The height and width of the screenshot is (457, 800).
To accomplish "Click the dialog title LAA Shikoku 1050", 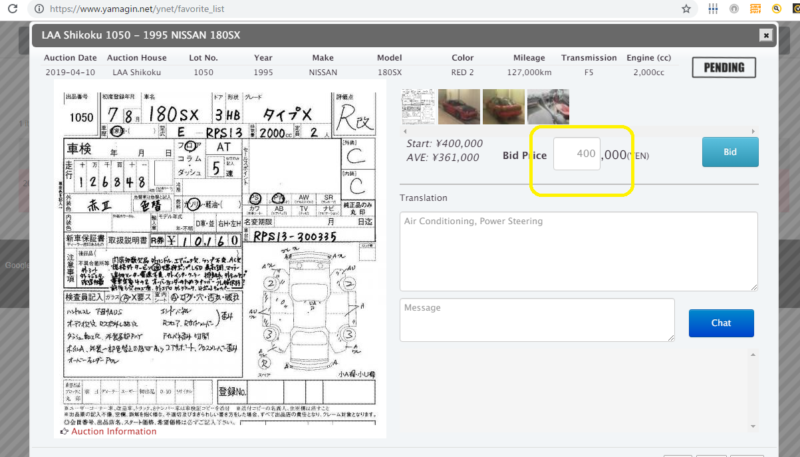I will (x=141, y=35).
